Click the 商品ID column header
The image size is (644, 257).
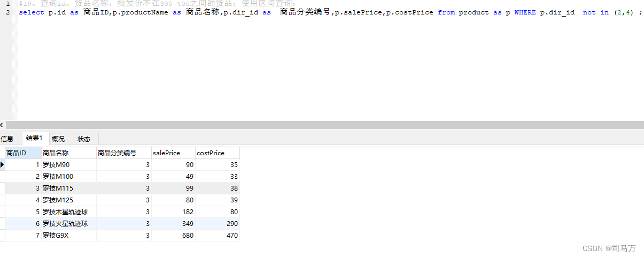click(23, 153)
